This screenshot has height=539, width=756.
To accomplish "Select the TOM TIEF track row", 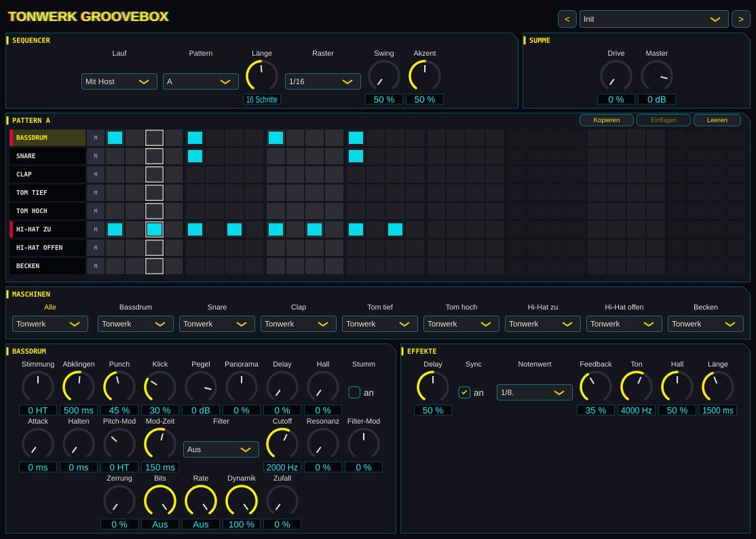I will pos(48,193).
